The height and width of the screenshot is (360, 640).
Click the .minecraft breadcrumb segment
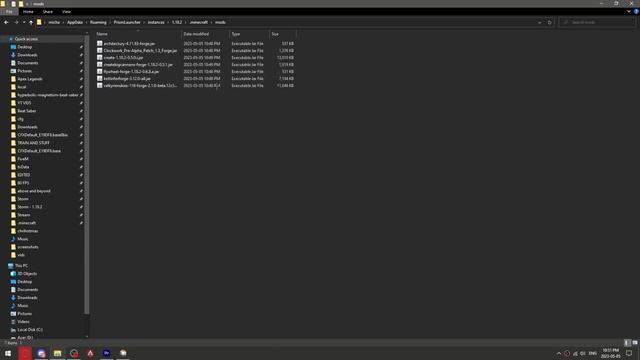pos(199,22)
